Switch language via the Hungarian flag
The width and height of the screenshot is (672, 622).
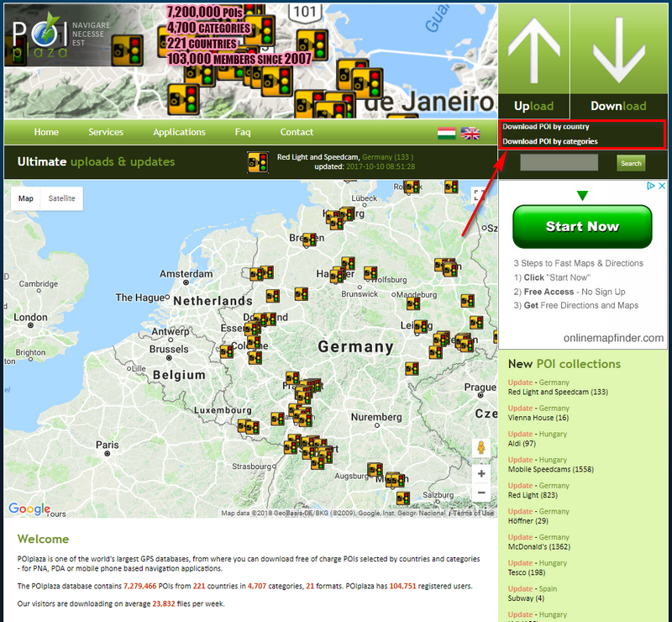pos(446,133)
